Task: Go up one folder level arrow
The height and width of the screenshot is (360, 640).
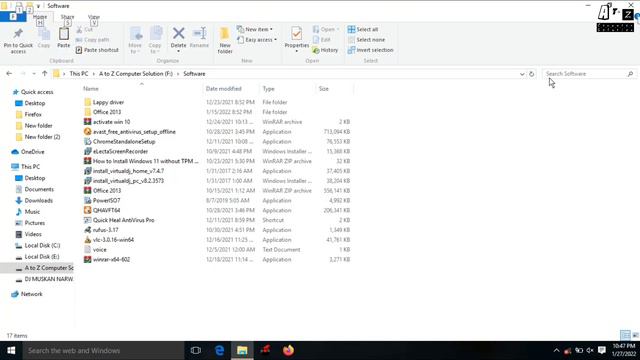Action: [x=44, y=74]
